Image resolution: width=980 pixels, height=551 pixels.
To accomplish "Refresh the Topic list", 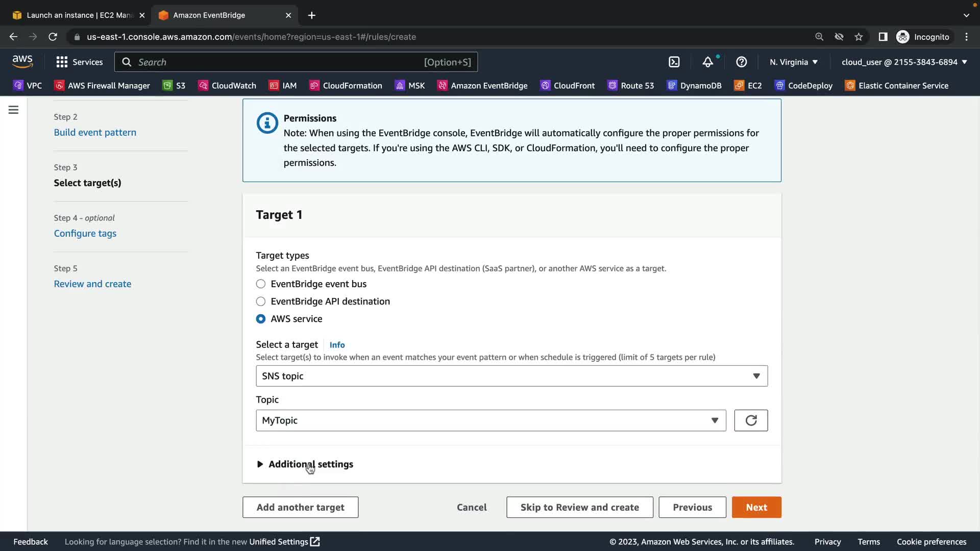I will [750, 420].
